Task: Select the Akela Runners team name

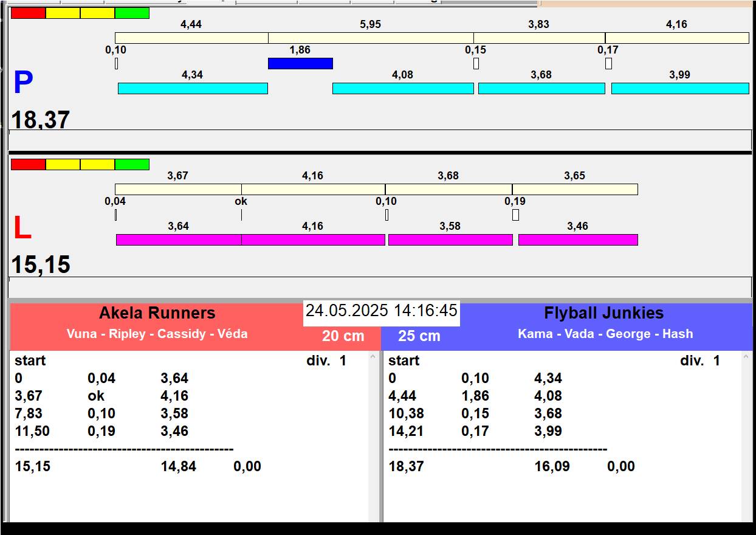Action: (x=157, y=313)
